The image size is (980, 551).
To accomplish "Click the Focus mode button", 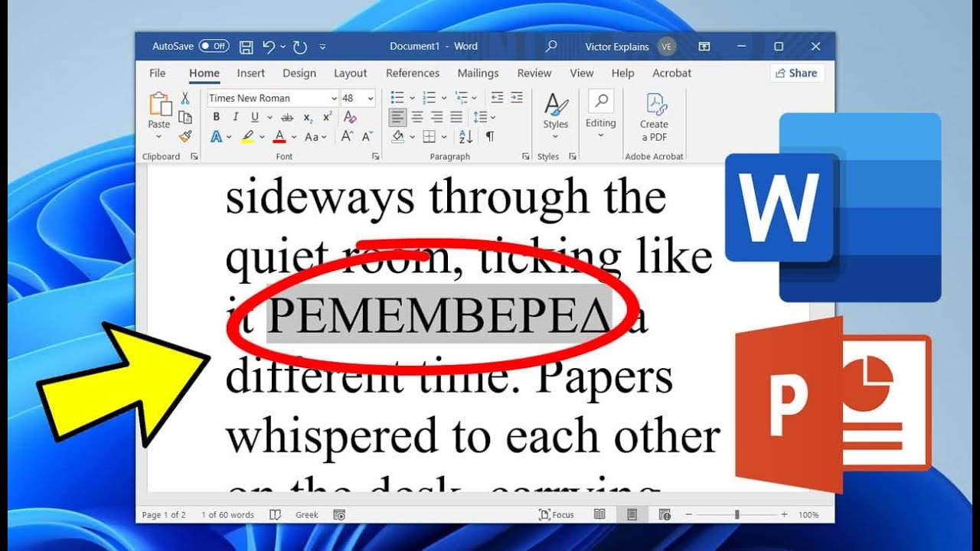I will point(557,515).
